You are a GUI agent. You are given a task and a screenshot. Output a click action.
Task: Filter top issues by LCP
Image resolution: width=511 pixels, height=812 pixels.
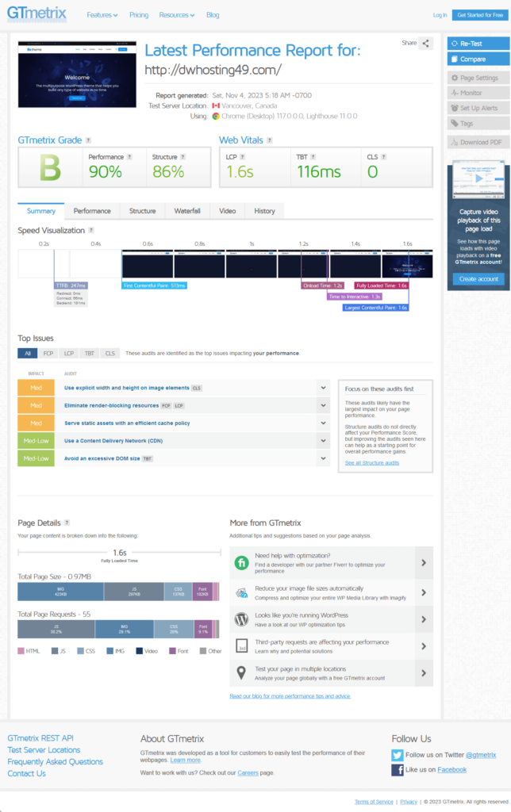coord(69,353)
